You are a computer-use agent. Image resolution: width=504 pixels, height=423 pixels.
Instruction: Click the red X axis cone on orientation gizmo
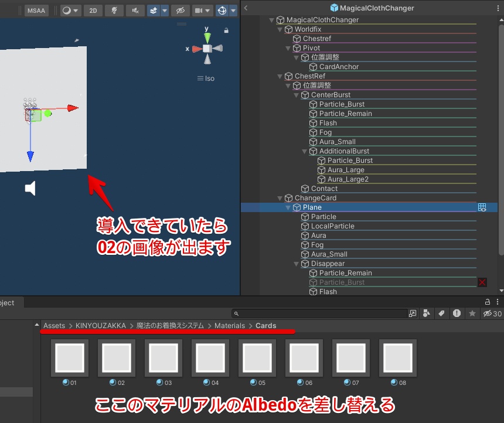point(197,49)
